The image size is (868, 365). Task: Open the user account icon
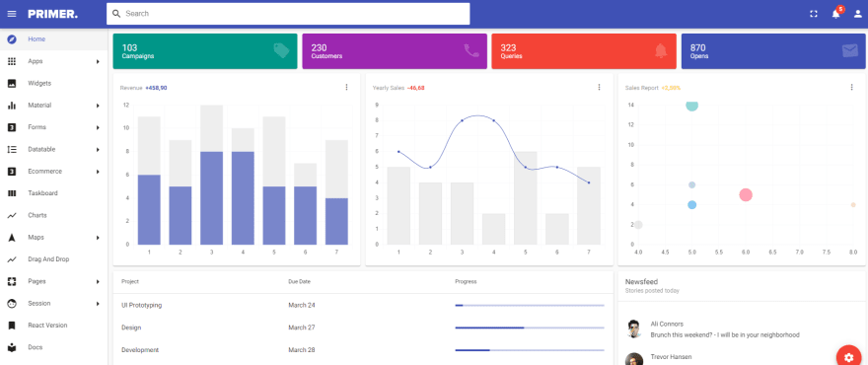click(x=858, y=14)
